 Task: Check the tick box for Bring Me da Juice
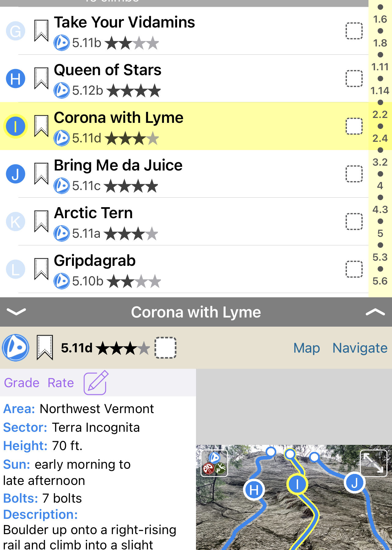click(354, 174)
